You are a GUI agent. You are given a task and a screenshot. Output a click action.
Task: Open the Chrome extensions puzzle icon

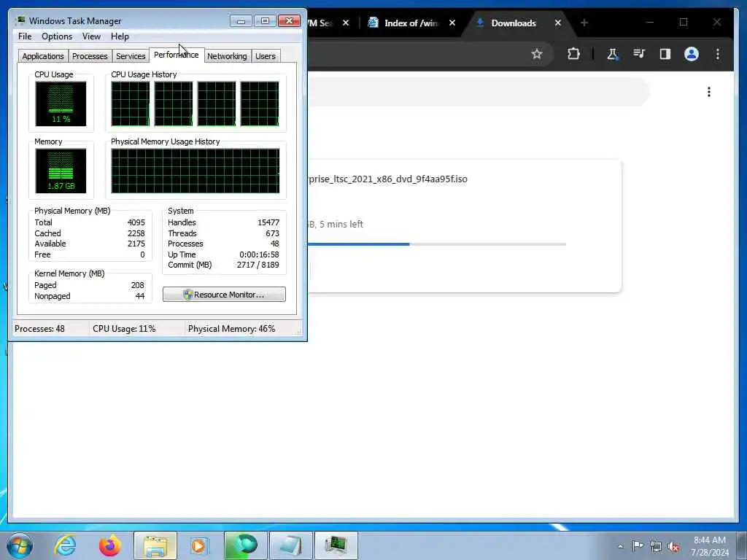(x=573, y=54)
